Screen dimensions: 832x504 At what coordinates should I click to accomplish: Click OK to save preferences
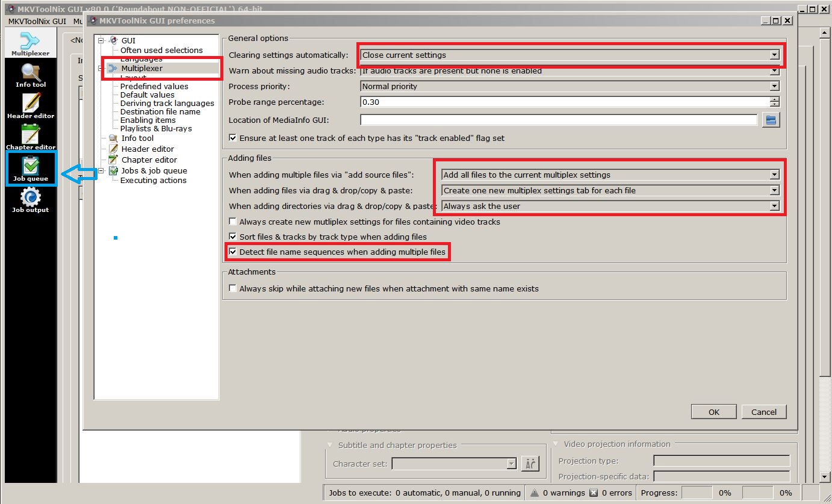click(714, 412)
